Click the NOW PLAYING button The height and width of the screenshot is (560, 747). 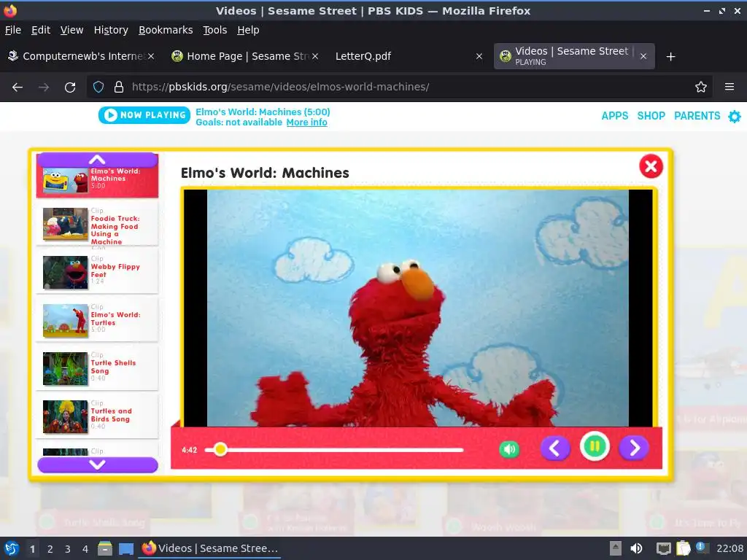tap(144, 115)
